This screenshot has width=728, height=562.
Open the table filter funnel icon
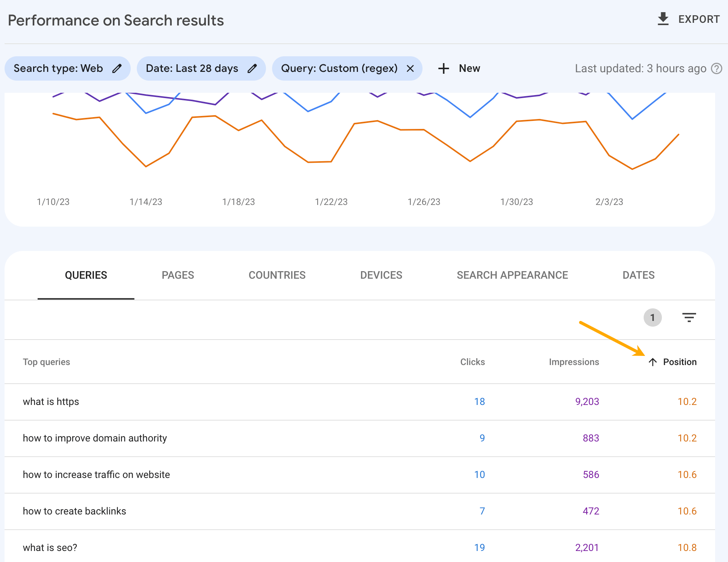coord(689,318)
